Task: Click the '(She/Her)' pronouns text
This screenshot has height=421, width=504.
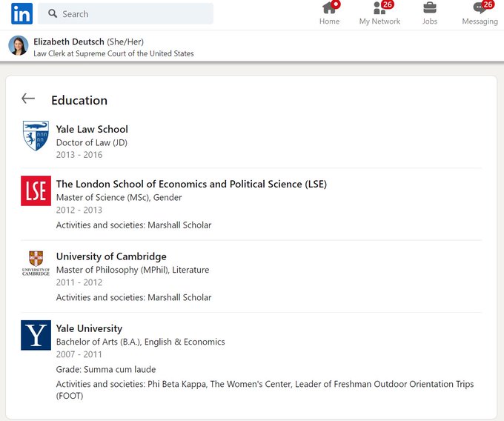Action: tap(125, 42)
